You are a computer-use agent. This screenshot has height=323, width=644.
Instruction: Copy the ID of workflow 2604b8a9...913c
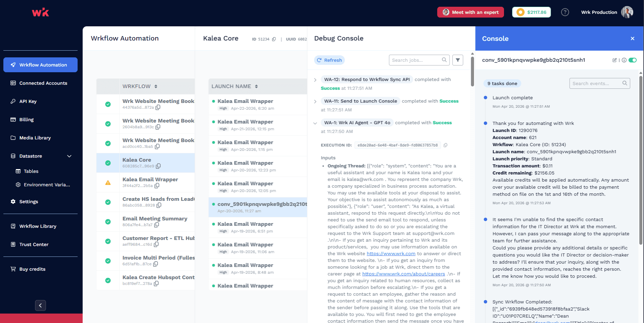click(x=158, y=127)
